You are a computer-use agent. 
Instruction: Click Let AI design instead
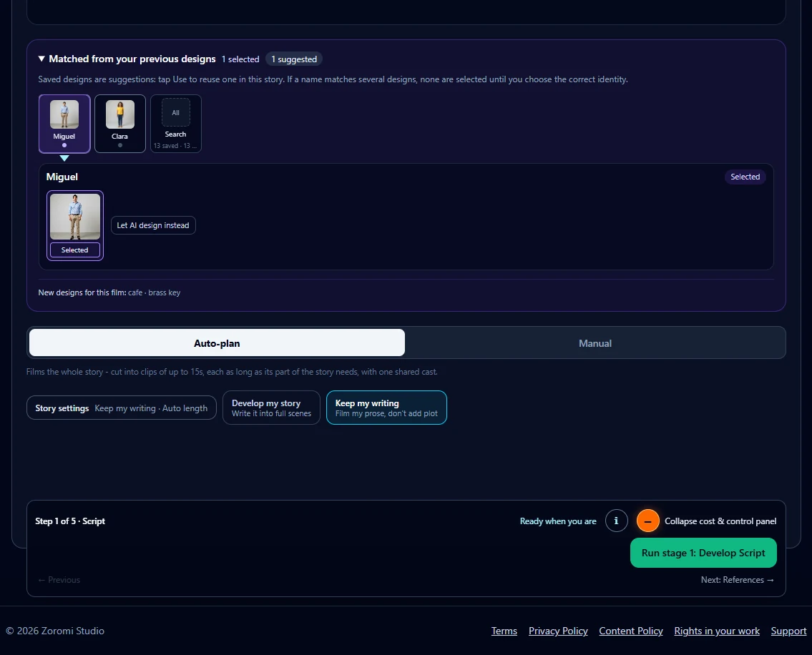coord(153,225)
